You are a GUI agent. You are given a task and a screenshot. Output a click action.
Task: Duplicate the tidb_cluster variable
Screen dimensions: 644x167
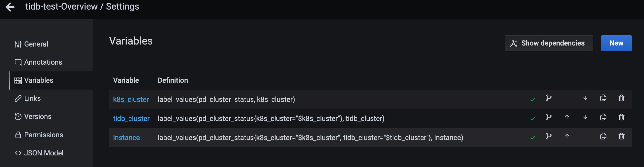(x=603, y=117)
